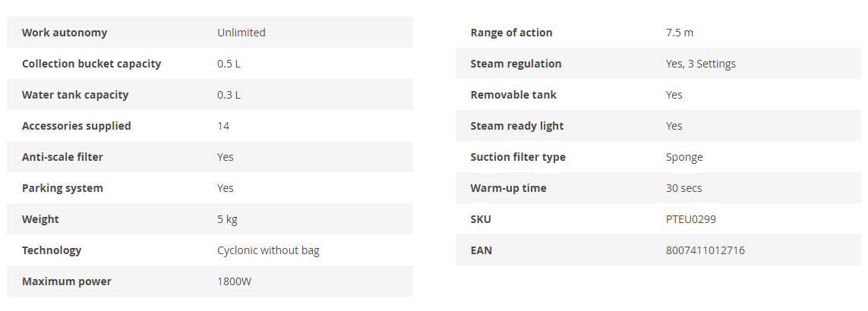Click the EAN number "8007411012716"
This screenshot has width=868, height=311.
pos(705,250)
